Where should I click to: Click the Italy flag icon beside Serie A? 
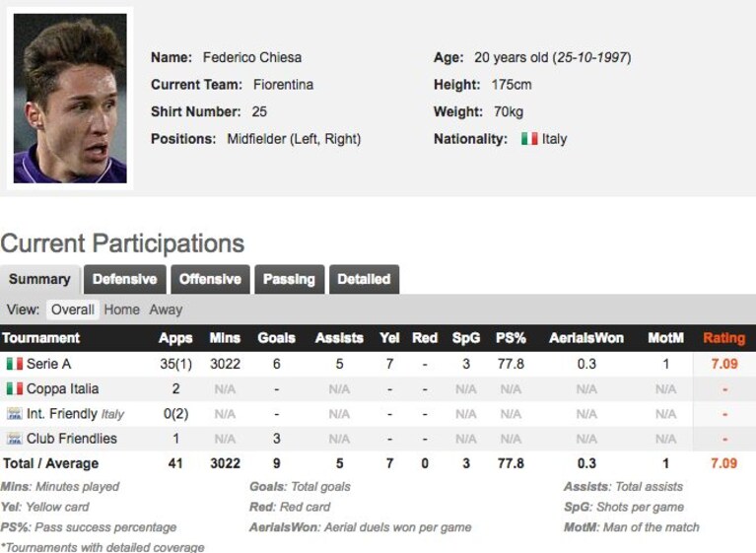click(x=15, y=364)
